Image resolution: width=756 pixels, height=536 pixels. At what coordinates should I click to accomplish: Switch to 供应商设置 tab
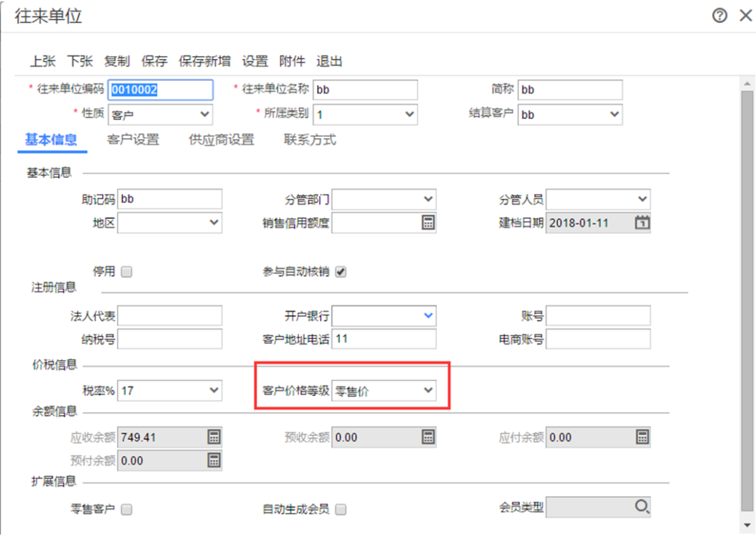[x=221, y=140]
